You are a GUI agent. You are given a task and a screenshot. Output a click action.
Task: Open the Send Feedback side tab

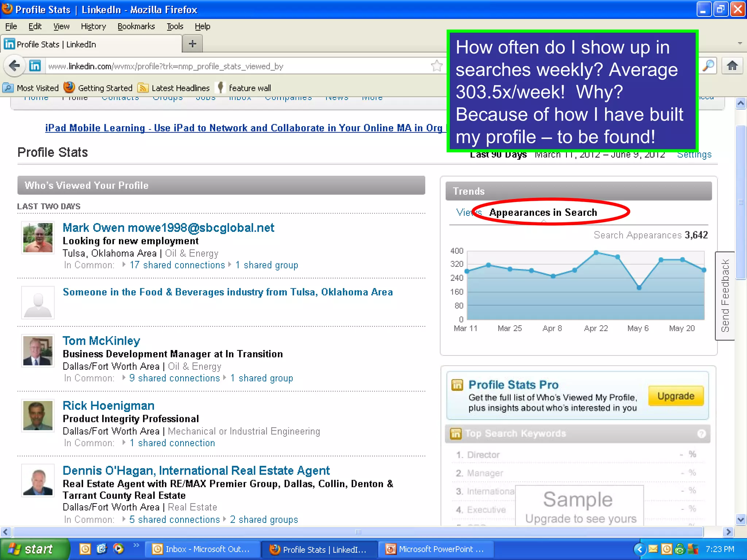point(725,296)
